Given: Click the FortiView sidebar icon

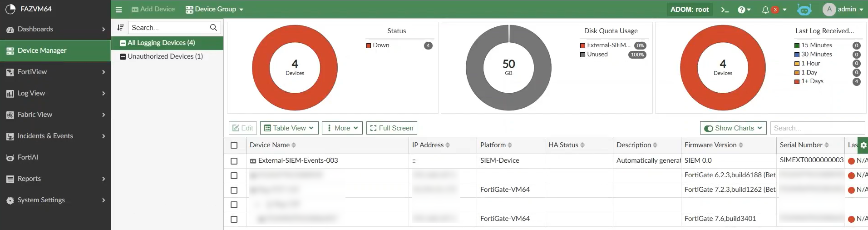Looking at the screenshot, I should [x=10, y=72].
